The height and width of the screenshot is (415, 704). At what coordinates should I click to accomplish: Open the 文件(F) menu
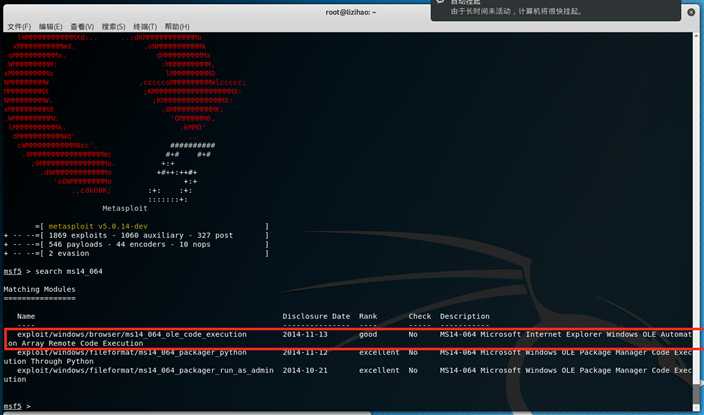[19, 27]
